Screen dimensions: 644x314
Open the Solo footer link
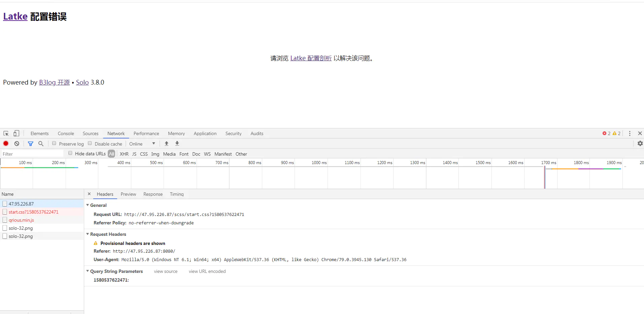(x=82, y=82)
